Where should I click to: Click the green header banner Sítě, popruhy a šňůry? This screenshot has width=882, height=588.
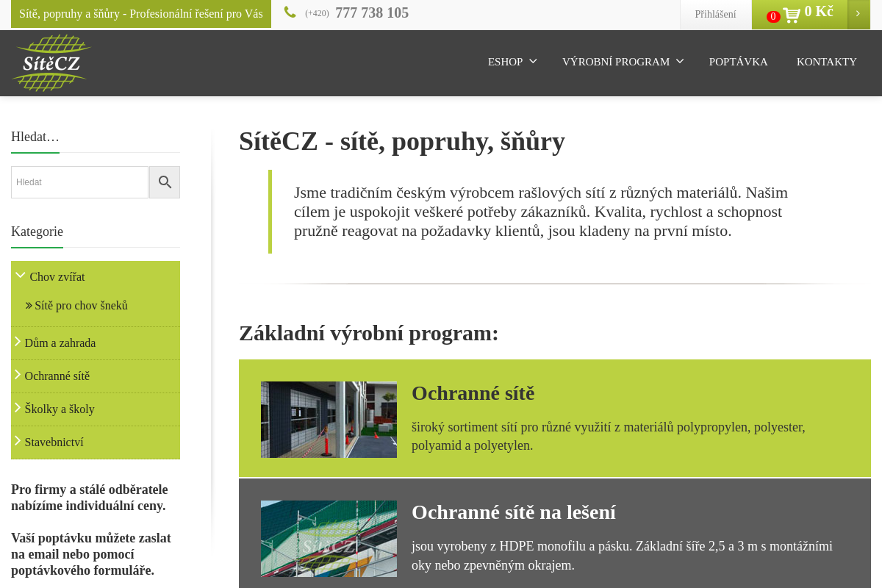(141, 14)
